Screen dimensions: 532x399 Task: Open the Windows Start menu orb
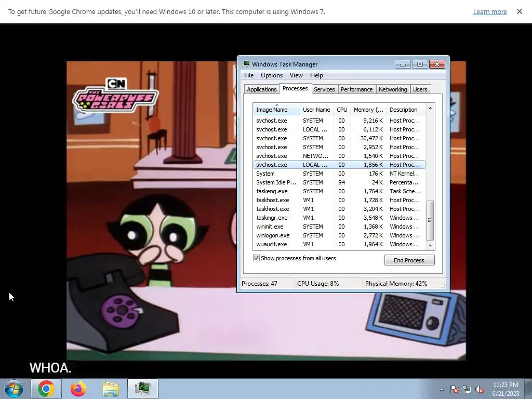(x=14, y=389)
